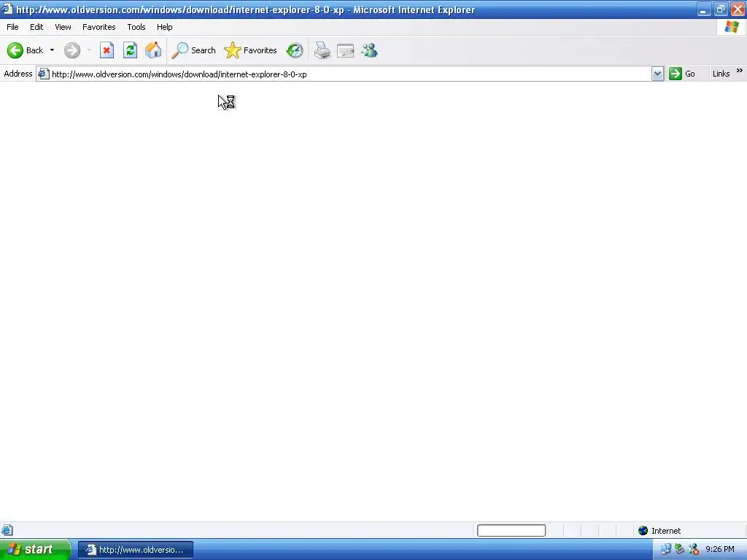Expand the Links toolbar chevron
This screenshot has height=560, width=747.
pyautogui.click(x=739, y=71)
